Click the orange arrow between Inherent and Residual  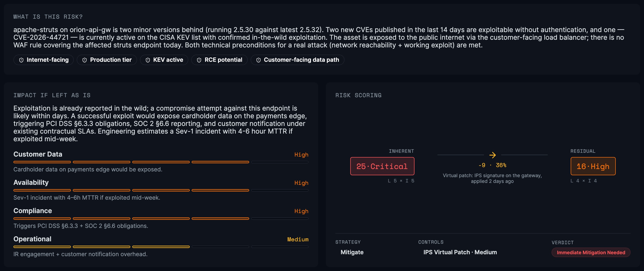click(493, 155)
